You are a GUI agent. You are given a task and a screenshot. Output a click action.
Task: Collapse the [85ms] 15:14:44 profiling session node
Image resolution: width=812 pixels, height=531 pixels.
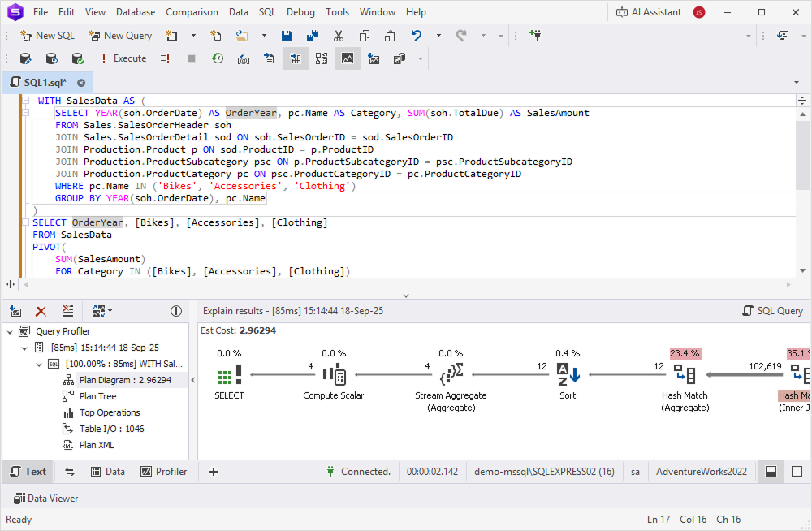pyautogui.click(x=23, y=348)
